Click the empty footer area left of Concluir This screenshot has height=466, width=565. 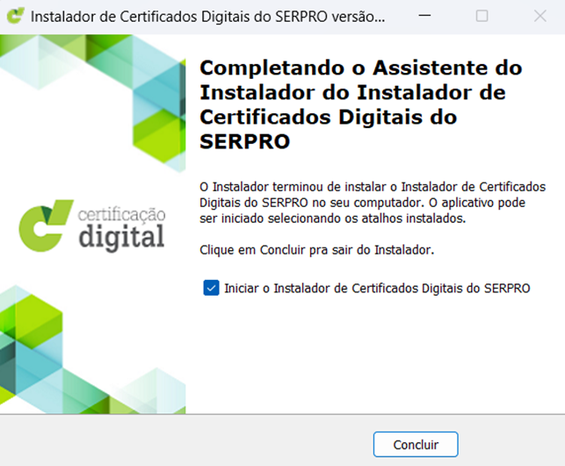click(180, 440)
